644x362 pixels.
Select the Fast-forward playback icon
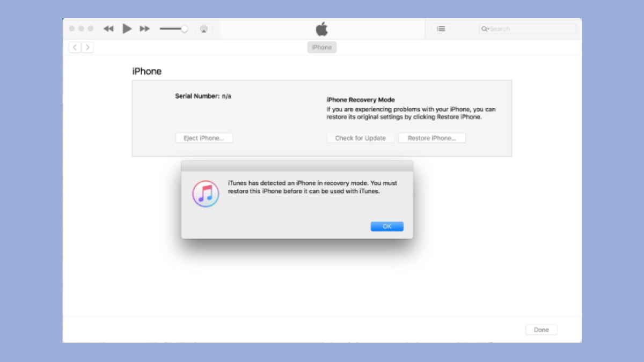coord(144,28)
